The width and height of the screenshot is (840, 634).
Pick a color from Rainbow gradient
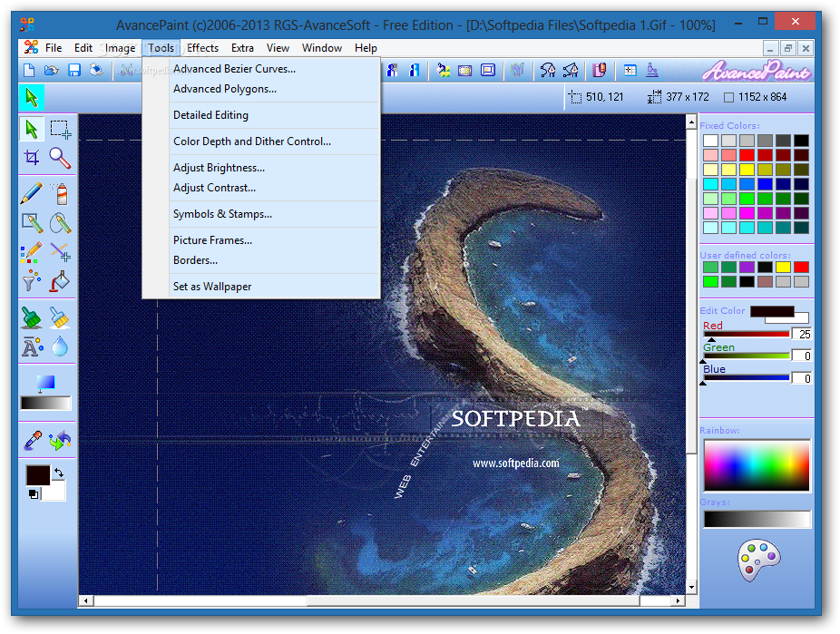tap(757, 465)
